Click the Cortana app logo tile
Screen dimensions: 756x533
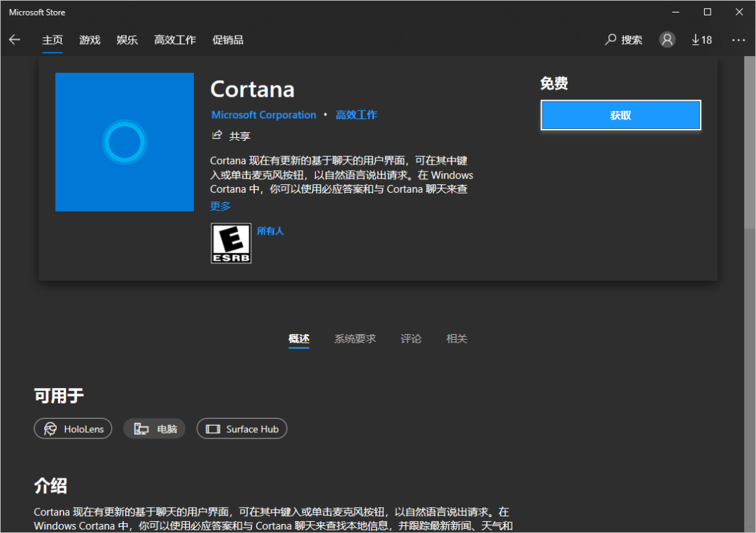point(125,142)
